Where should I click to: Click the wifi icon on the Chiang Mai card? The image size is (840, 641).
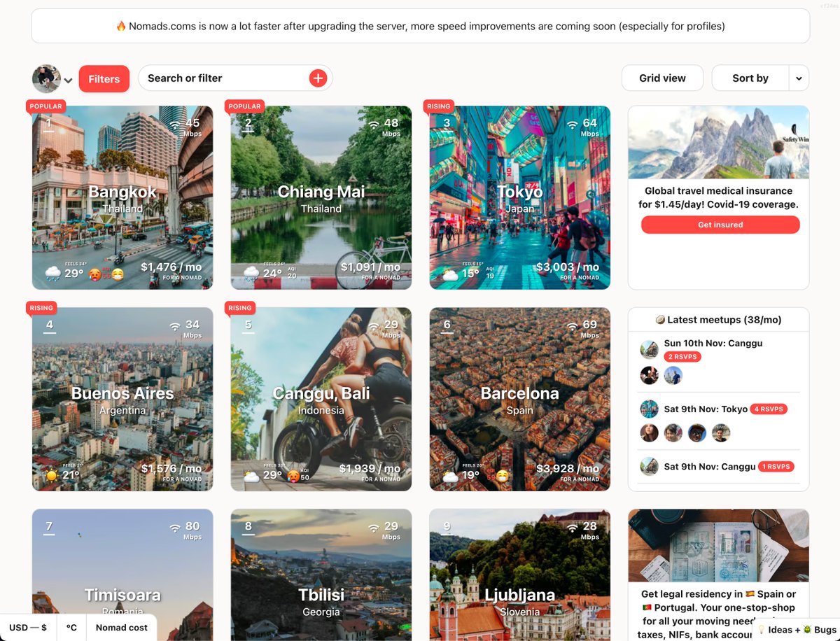click(x=374, y=125)
